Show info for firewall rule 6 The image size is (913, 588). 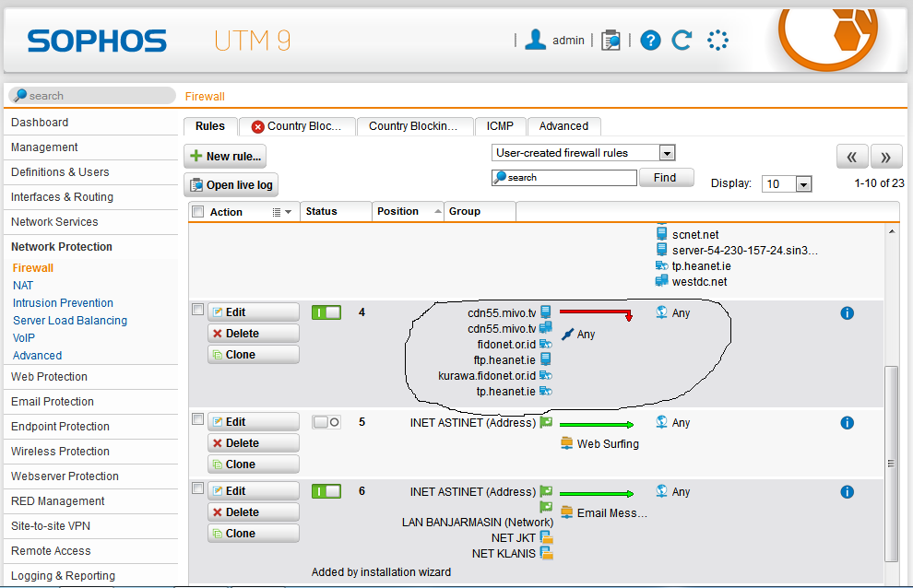(x=848, y=492)
